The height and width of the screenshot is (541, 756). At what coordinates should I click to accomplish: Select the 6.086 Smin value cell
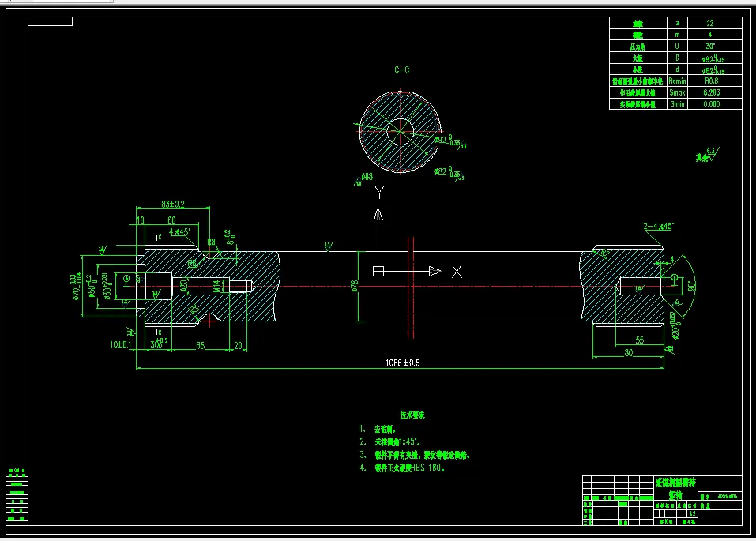point(711,104)
